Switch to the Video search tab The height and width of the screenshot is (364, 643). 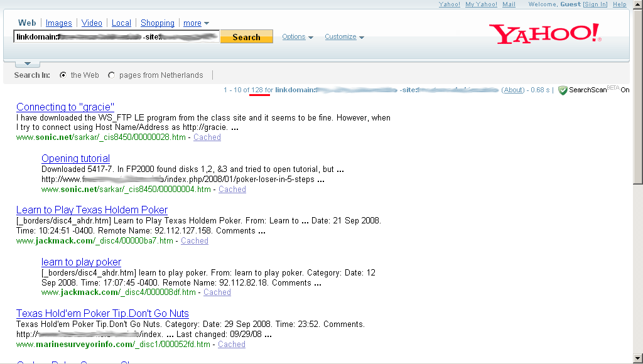point(92,23)
